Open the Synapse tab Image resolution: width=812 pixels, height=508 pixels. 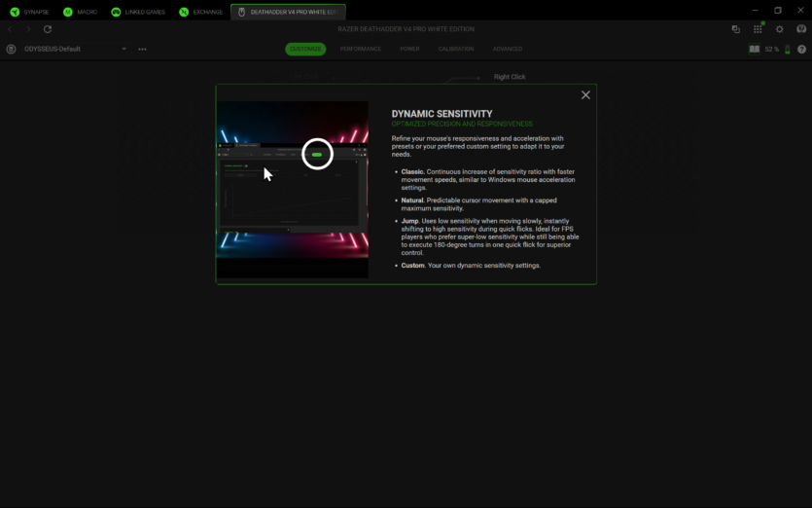coord(30,12)
